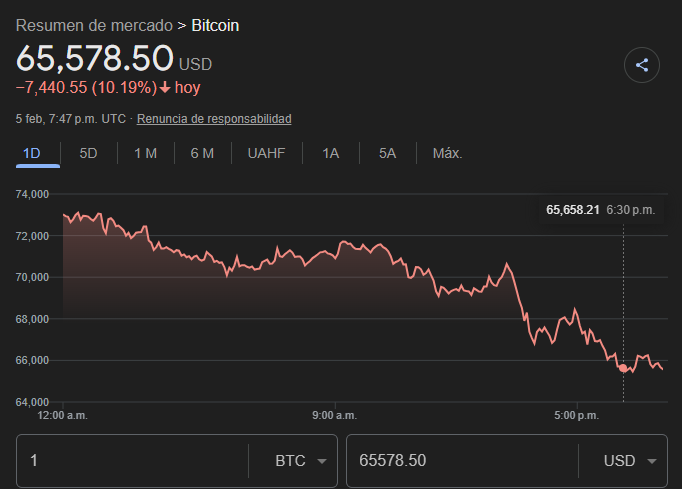Expand the USD currency dropdown
682x489 pixels.
click(x=631, y=461)
